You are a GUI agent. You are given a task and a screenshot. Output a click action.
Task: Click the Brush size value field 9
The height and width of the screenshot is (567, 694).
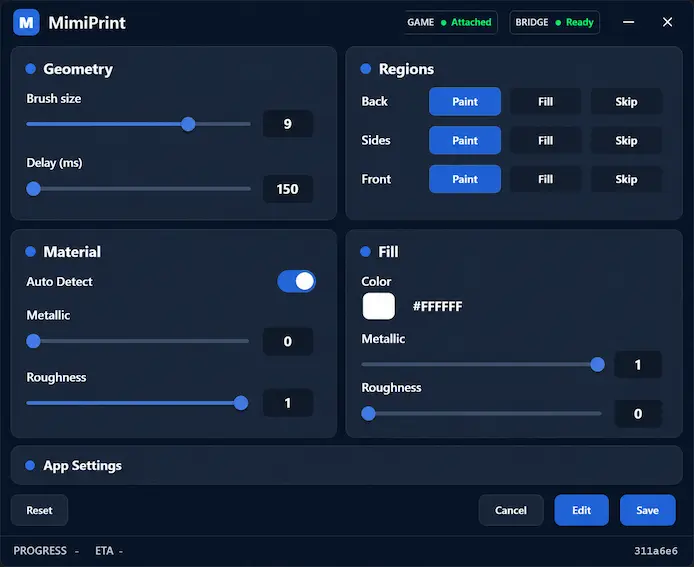pos(288,123)
